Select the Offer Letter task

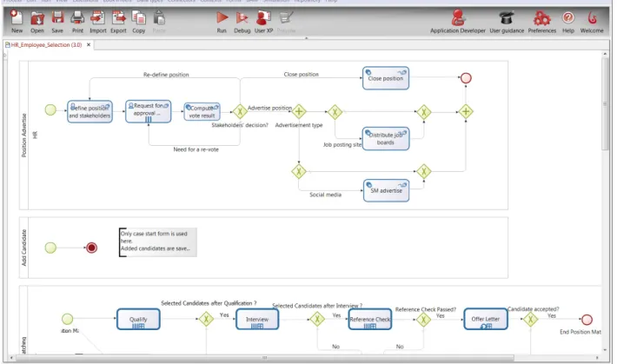pyautogui.click(x=486, y=319)
